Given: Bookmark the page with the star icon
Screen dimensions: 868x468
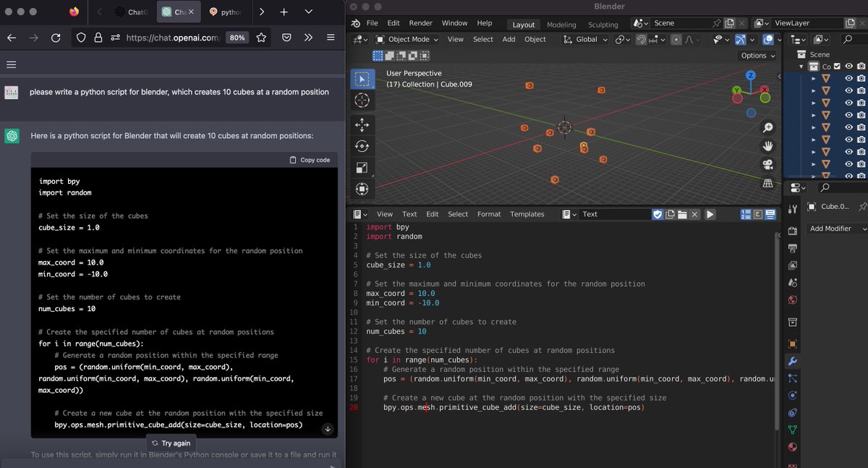Looking at the screenshot, I should click(261, 38).
